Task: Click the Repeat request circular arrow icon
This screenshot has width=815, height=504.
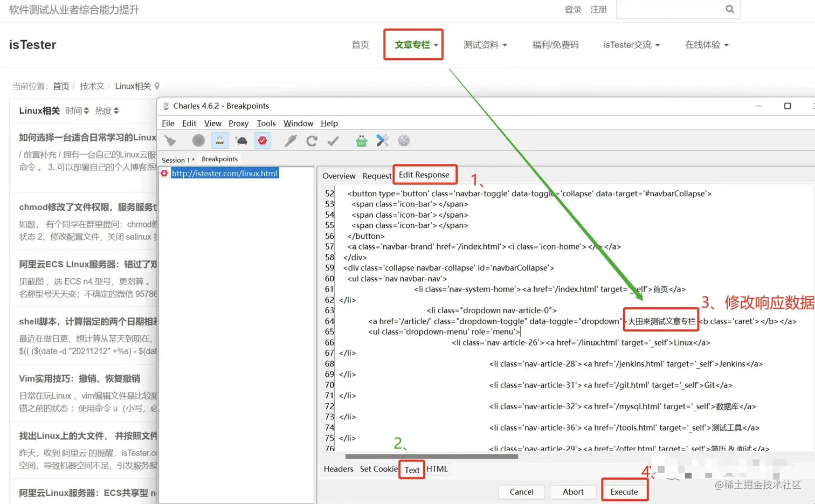Action: [x=312, y=141]
